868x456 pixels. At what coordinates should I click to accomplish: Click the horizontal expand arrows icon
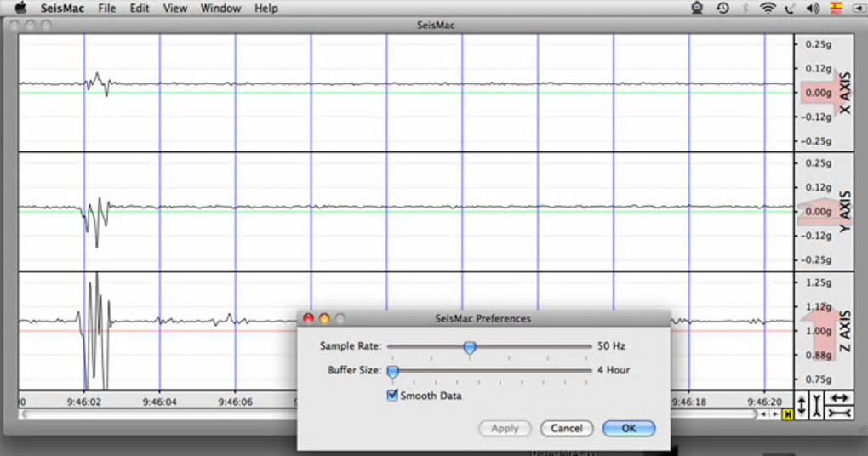[x=839, y=398]
